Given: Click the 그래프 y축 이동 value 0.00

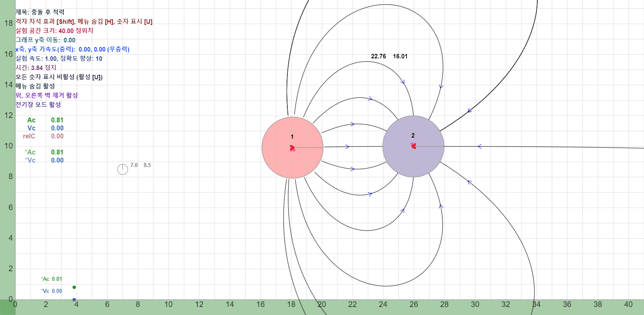Looking at the screenshot, I should [69, 40].
